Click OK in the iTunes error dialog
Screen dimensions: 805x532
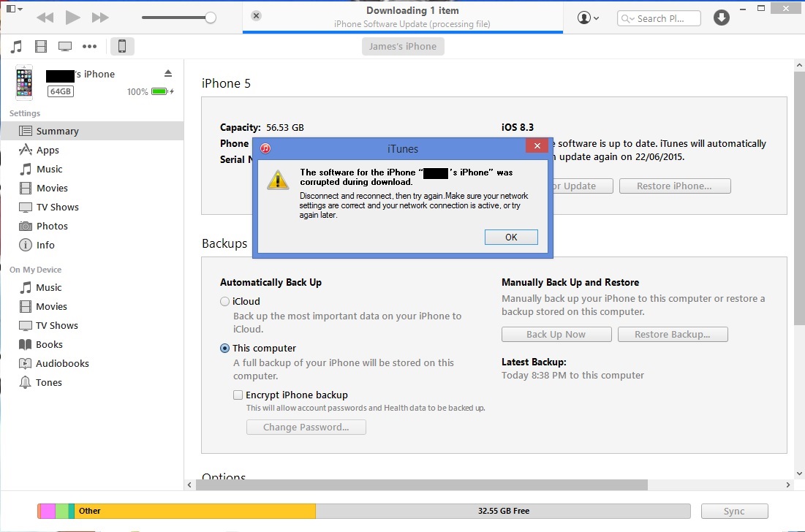click(511, 237)
